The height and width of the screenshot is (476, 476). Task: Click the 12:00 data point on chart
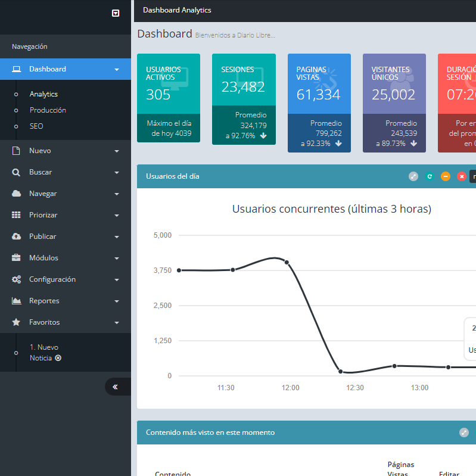pos(287,262)
